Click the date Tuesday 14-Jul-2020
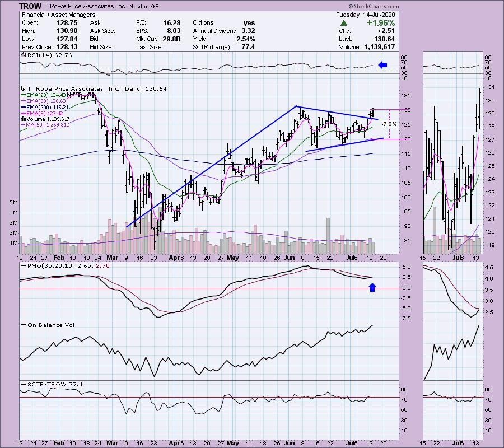 (x=366, y=15)
